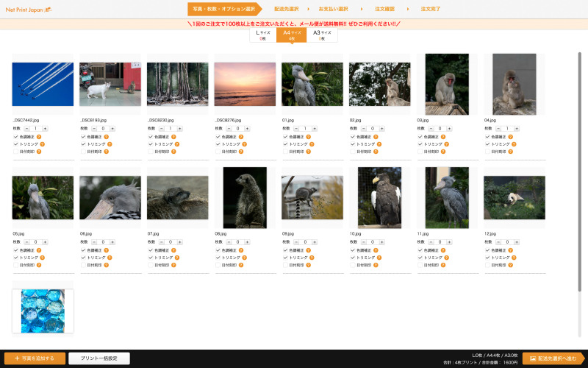
Task: Go to 注文完了 step
Action: point(431,9)
